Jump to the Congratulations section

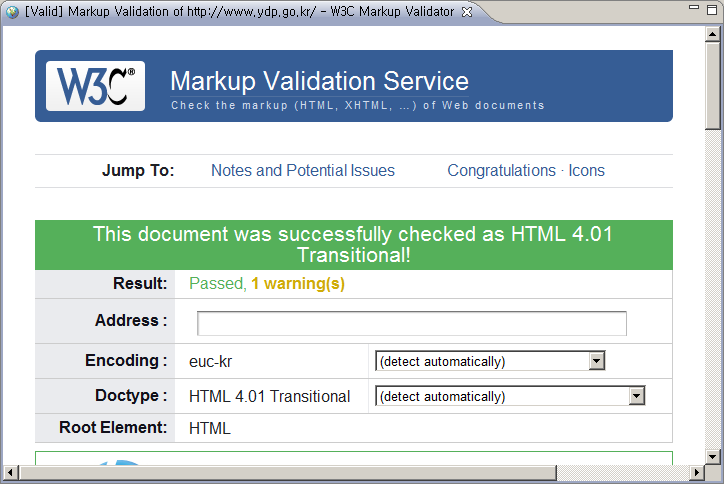click(501, 171)
